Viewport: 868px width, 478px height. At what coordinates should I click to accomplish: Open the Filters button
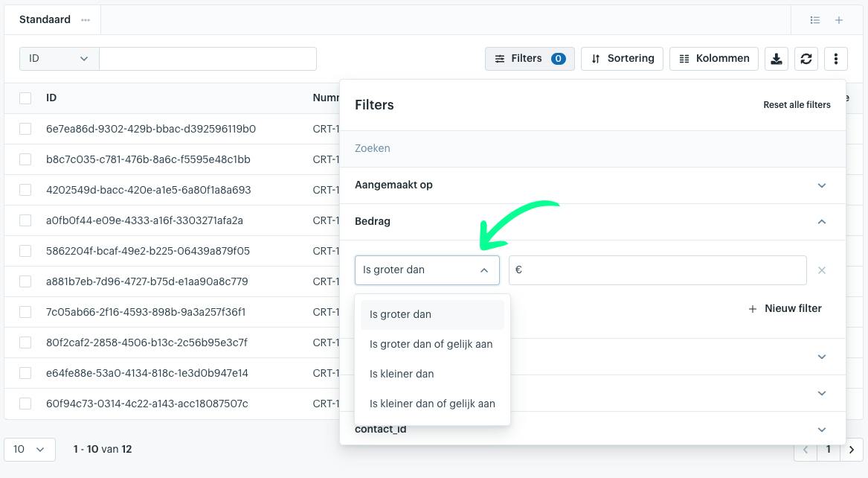530,59
